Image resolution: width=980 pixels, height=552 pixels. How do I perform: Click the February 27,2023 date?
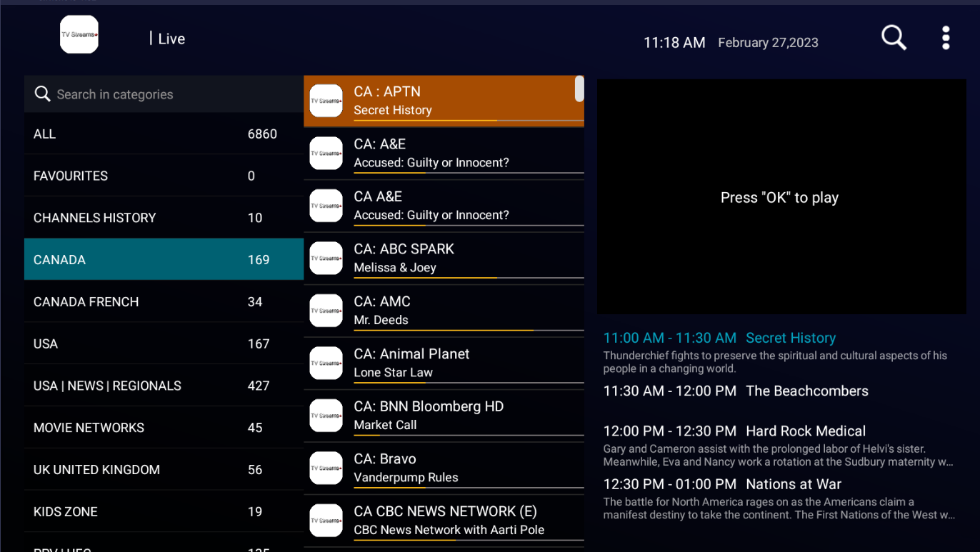click(x=768, y=43)
